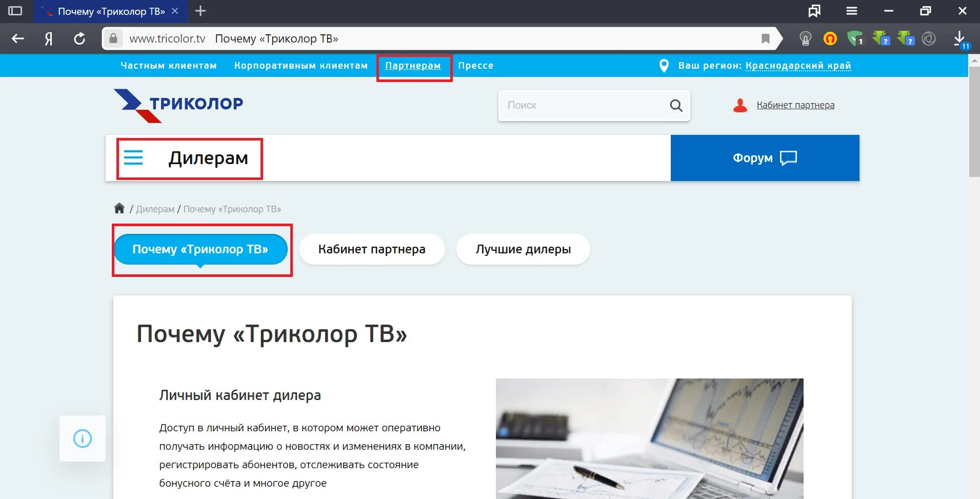Open Корпоративным клиентам section
980x499 pixels.
tap(301, 66)
